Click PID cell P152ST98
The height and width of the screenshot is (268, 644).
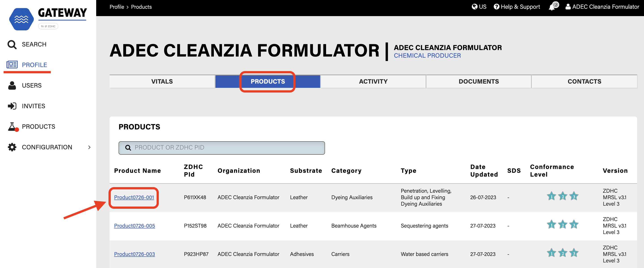(x=195, y=226)
